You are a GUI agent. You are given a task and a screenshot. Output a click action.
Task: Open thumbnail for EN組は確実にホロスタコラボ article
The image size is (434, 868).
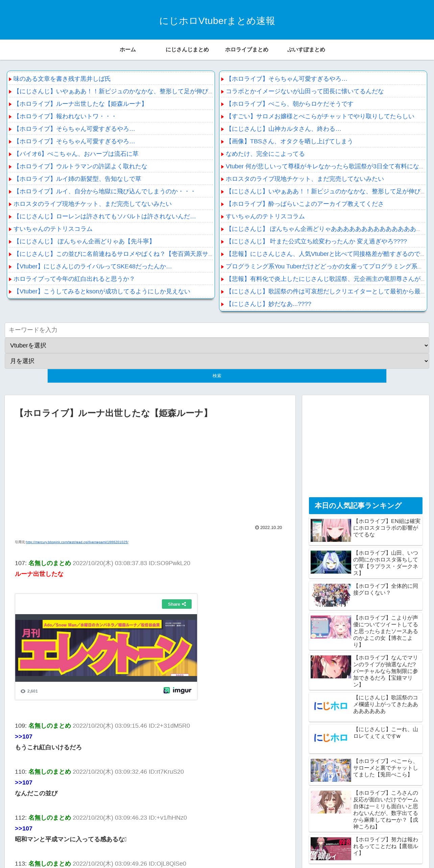point(331,530)
